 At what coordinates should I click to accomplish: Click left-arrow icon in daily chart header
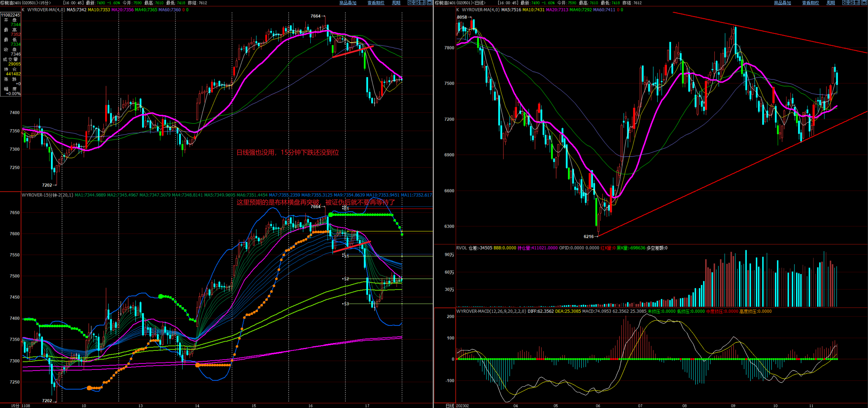845,3
